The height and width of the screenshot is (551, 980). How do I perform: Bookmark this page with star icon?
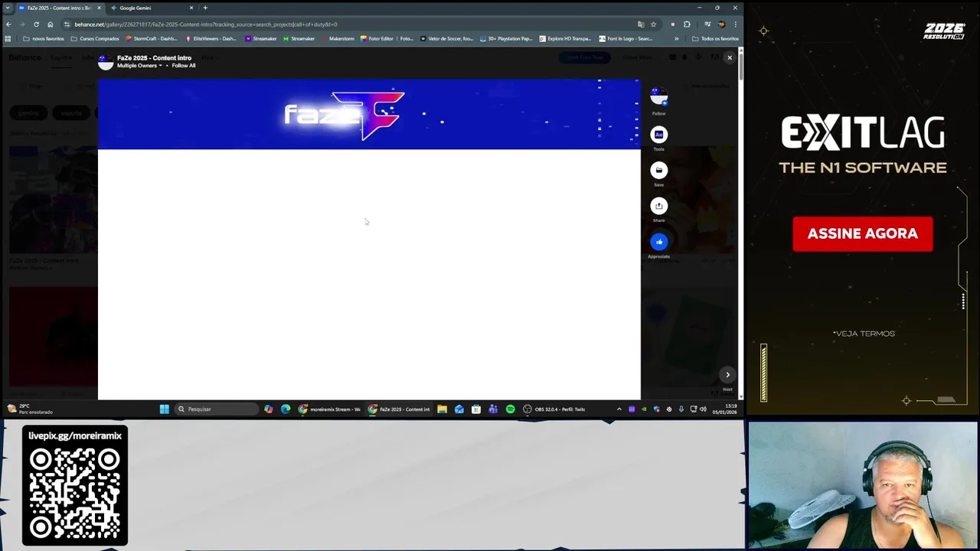click(x=653, y=24)
